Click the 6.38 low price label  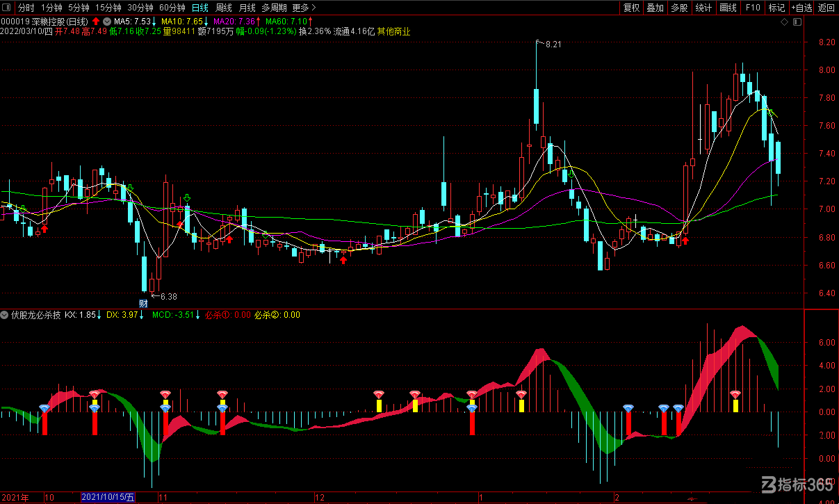click(169, 297)
